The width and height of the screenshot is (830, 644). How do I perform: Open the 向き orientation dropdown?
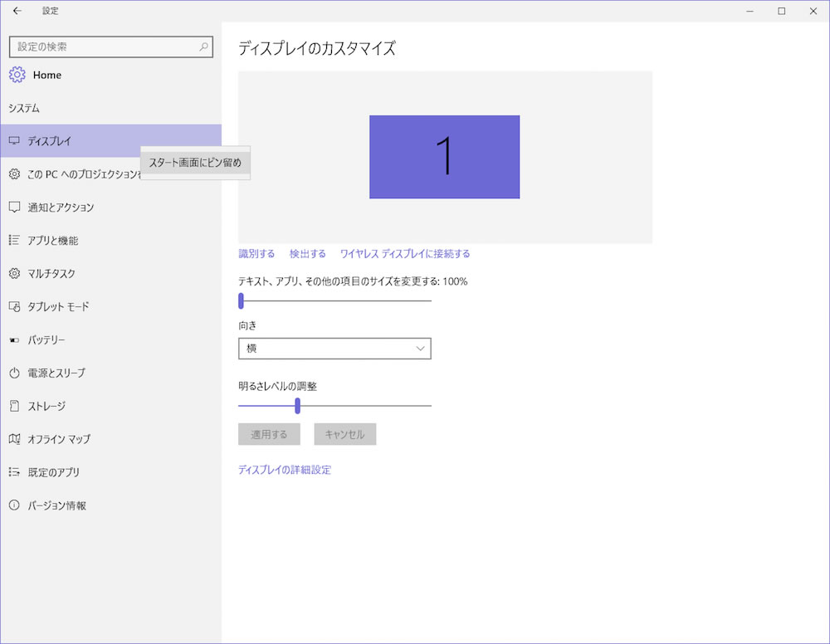pyautogui.click(x=334, y=349)
